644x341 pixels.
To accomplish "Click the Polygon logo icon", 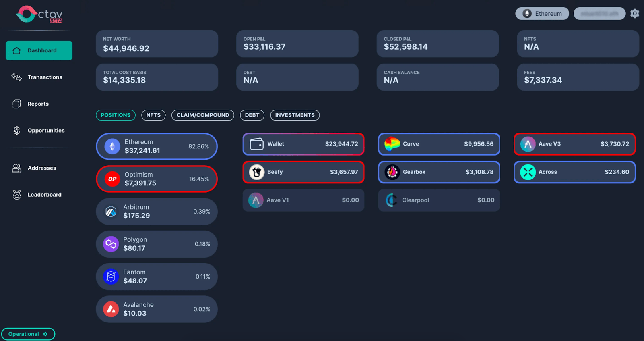I will (x=111, y=244).
